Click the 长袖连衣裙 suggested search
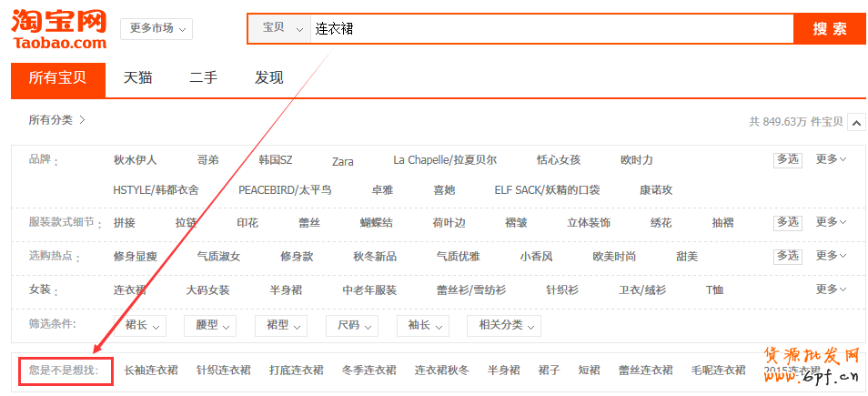868x396 pixels. [151, 371]
